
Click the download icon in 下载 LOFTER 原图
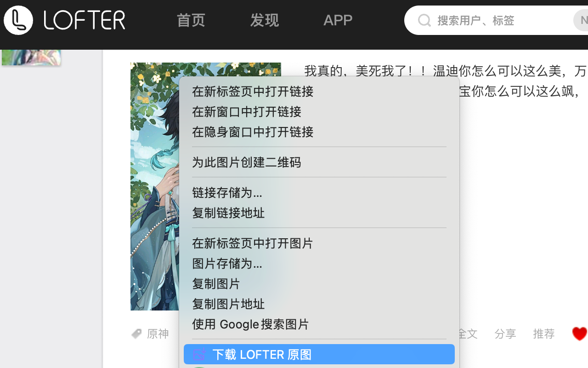pyautogui.click(x=198, y=354)
